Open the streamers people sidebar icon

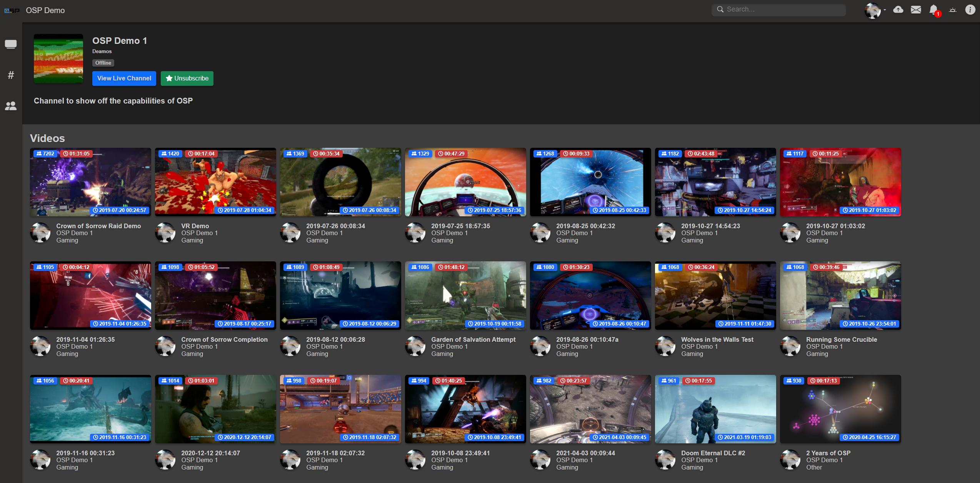pos(11,106)
